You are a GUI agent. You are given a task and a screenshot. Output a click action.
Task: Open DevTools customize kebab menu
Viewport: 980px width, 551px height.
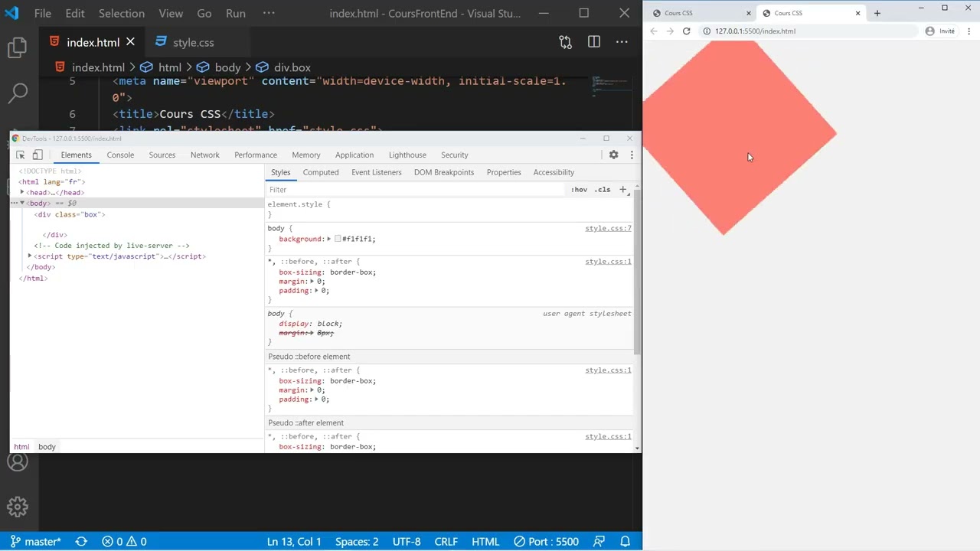(x=631, y=155)
